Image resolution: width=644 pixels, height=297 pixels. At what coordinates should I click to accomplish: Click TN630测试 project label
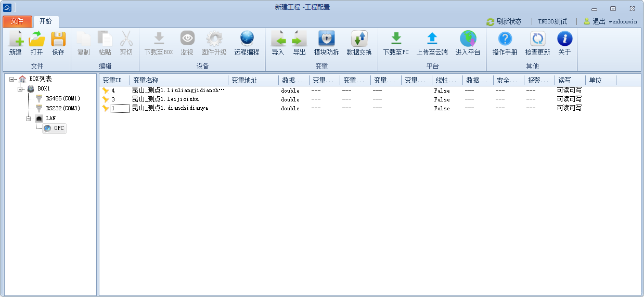tap(552, 22)
